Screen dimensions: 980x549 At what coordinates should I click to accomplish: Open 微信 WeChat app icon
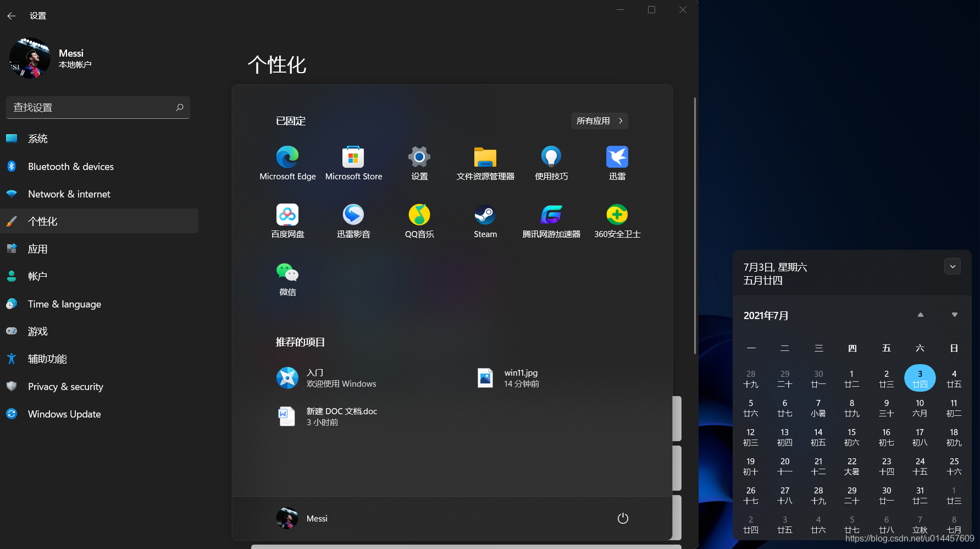287,278
